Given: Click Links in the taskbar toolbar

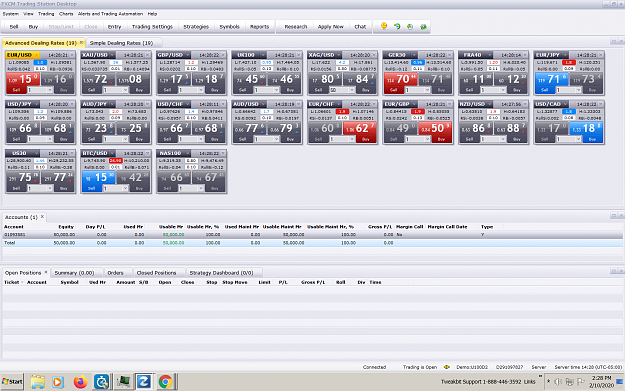Looking at the screenshot, I should pyautogui.click(x=529, y=382).
